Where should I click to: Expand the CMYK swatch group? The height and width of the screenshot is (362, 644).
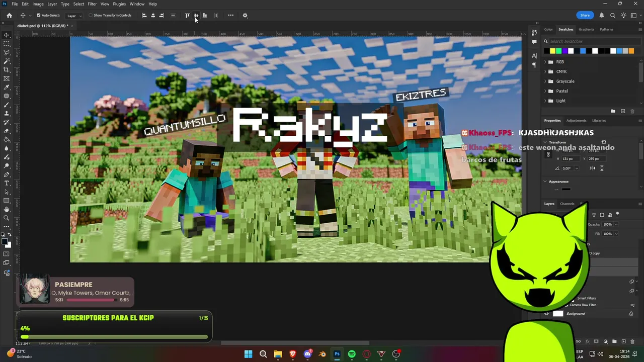click(x=545, y=71)
